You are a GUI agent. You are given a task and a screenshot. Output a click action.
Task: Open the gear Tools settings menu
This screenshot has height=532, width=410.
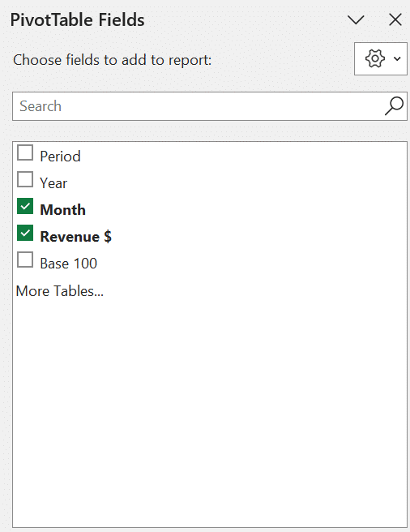pos(381,58)
